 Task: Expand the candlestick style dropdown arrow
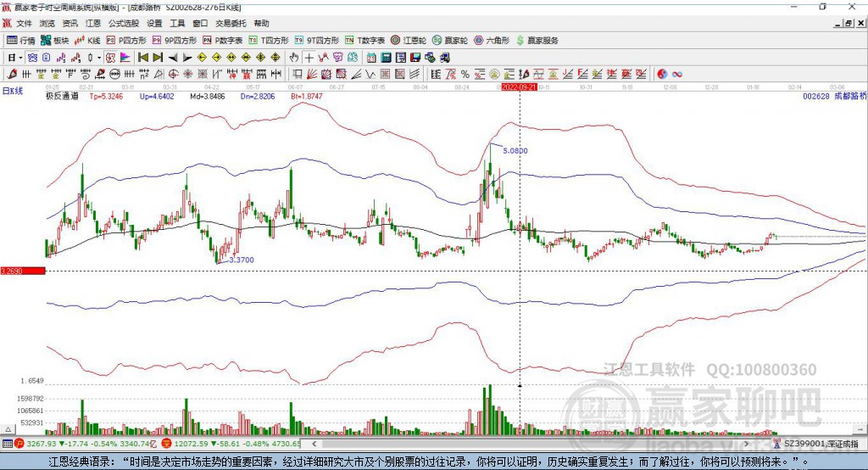98,58
